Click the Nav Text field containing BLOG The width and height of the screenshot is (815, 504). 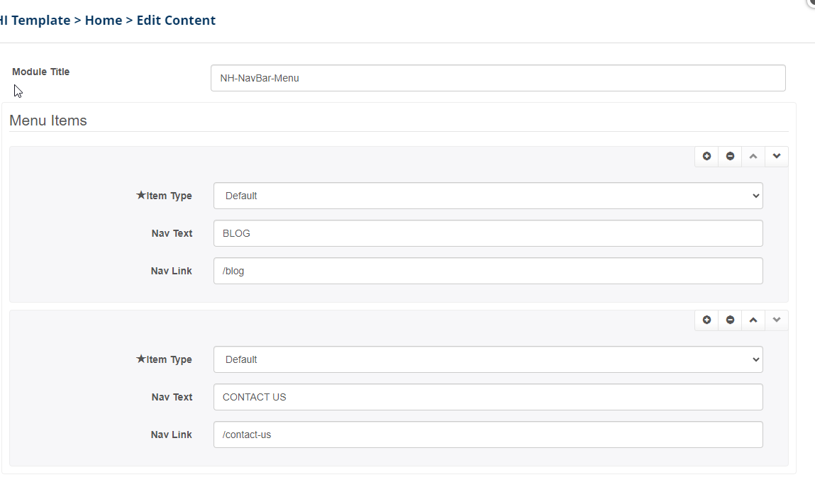(x=488, y=233)
